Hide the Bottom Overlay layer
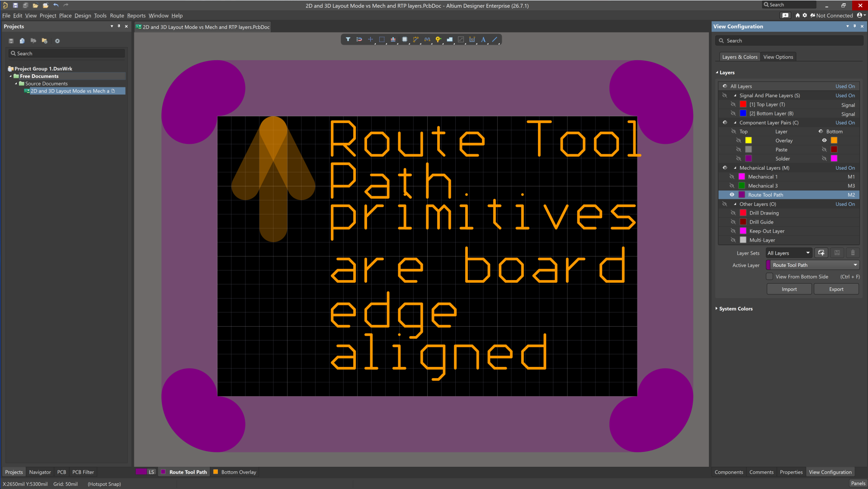 tap(824, 141)
